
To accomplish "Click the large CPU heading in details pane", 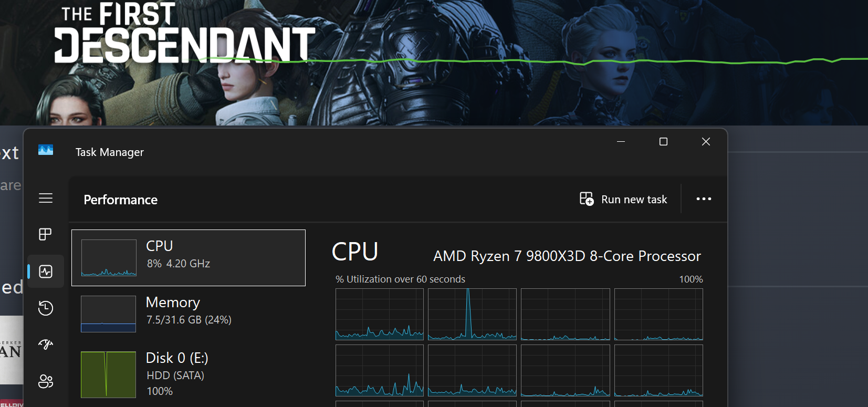I will 355,252.
